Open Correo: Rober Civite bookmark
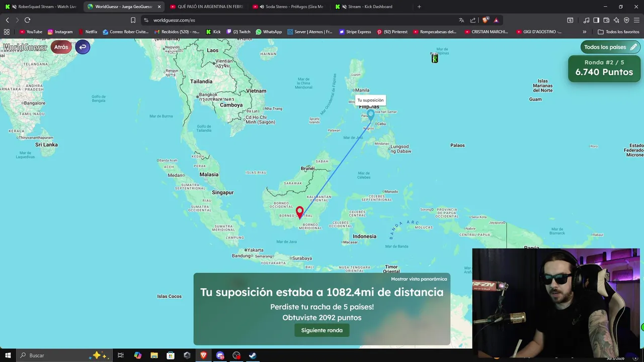The height and width of the screenshot is (362, 644). point(125,32)
